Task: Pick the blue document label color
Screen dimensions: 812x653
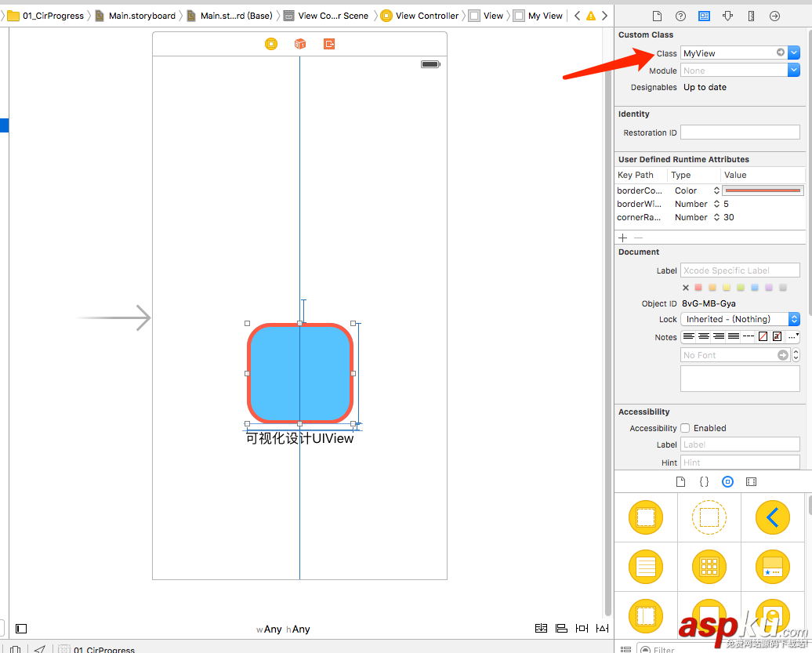Action: [x=755, y=288]
